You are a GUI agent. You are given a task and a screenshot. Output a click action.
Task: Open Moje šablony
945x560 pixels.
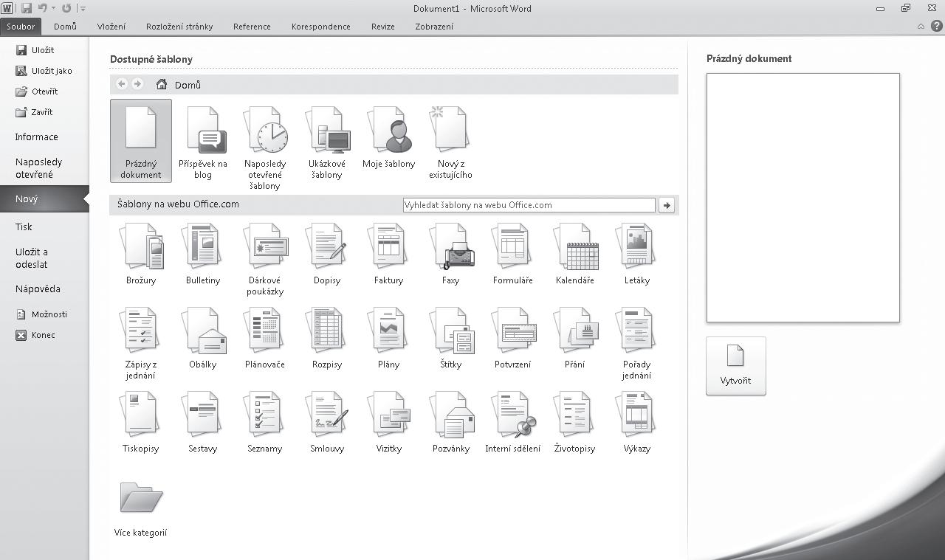389,137
